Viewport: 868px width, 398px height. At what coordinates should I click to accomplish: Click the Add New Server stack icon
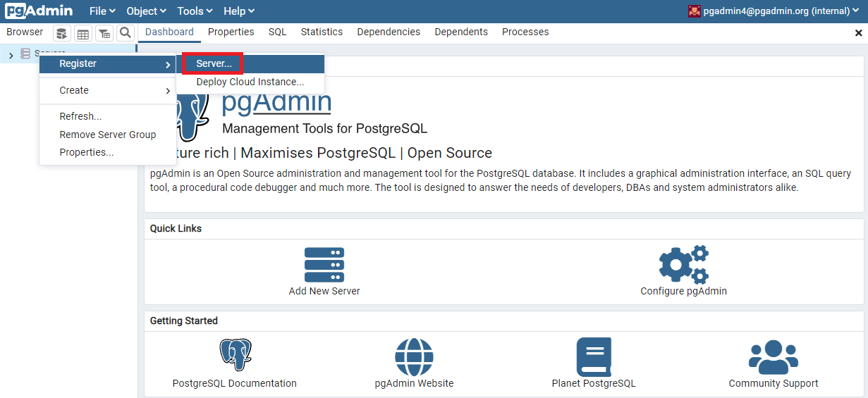pyautogui.click(x=324, y=264)
